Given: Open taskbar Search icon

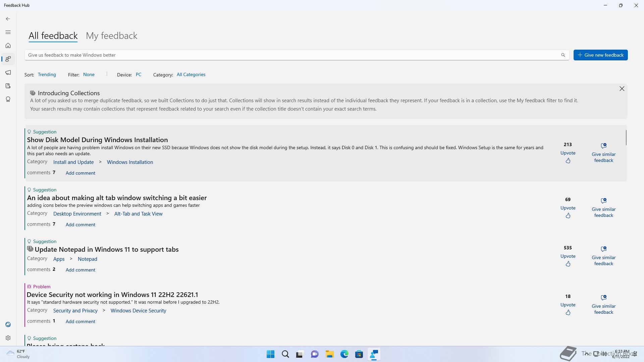Looking at the screenshot, I should pyautogui.click(x=285, y=354).
